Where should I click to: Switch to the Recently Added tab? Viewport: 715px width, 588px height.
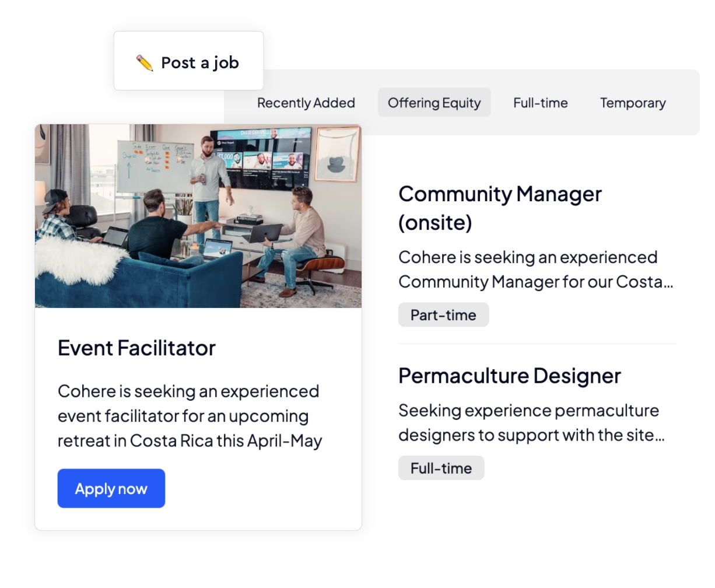point(306,103)
